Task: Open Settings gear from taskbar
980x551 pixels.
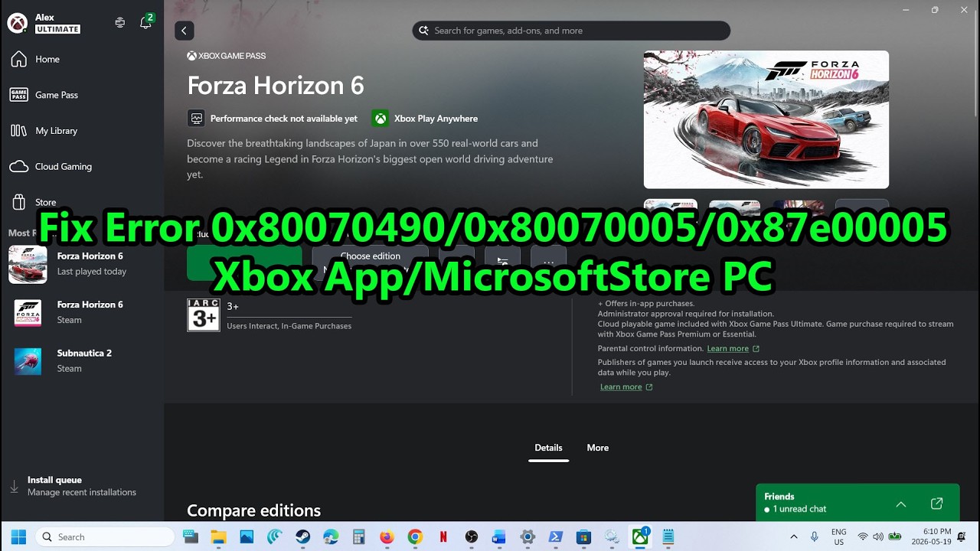Action: [528, 537]
